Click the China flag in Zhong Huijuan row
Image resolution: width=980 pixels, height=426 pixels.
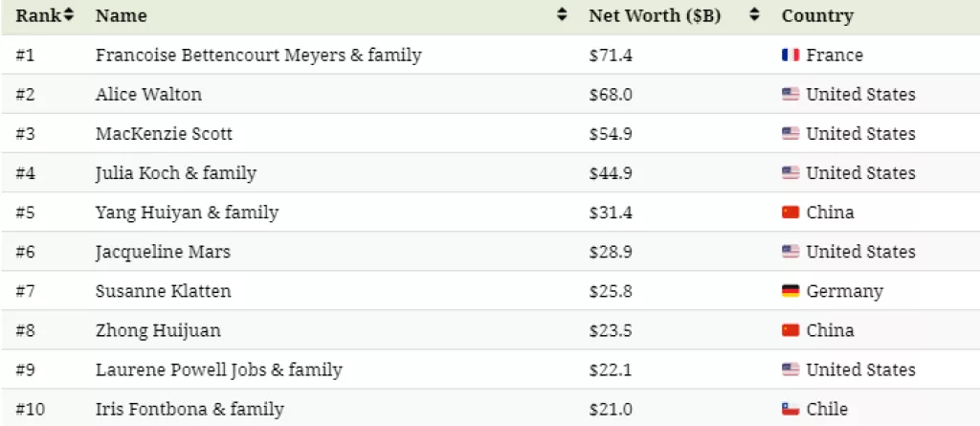click(x=790, y=330)
